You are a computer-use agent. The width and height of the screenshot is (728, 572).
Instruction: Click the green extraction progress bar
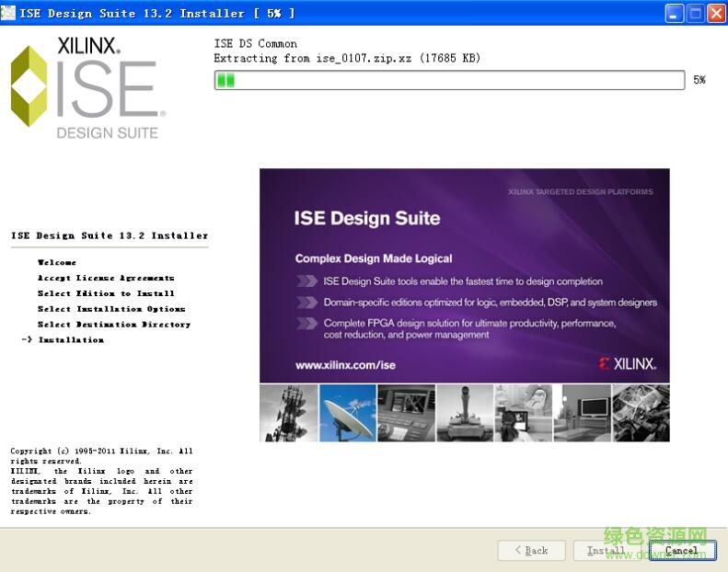[449, 80]
